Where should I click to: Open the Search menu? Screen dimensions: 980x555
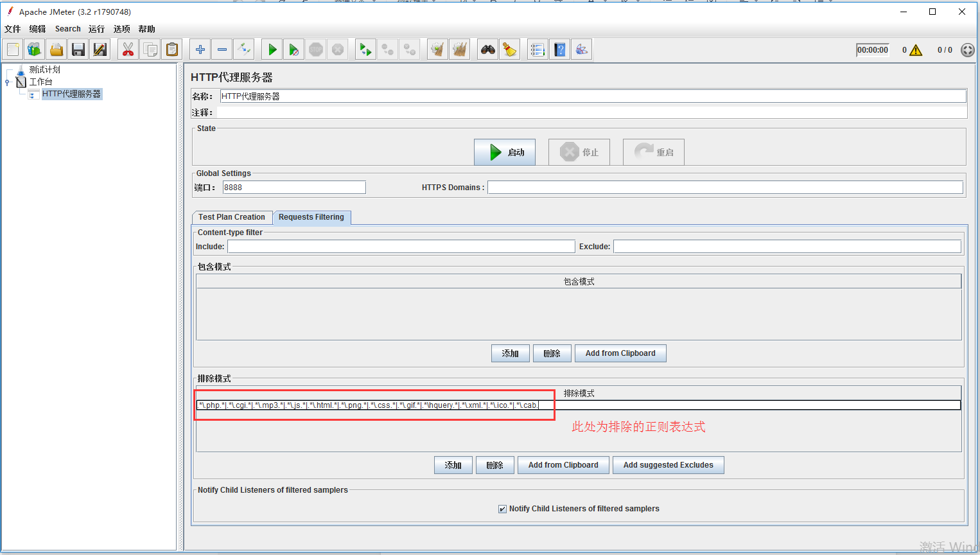68,29
